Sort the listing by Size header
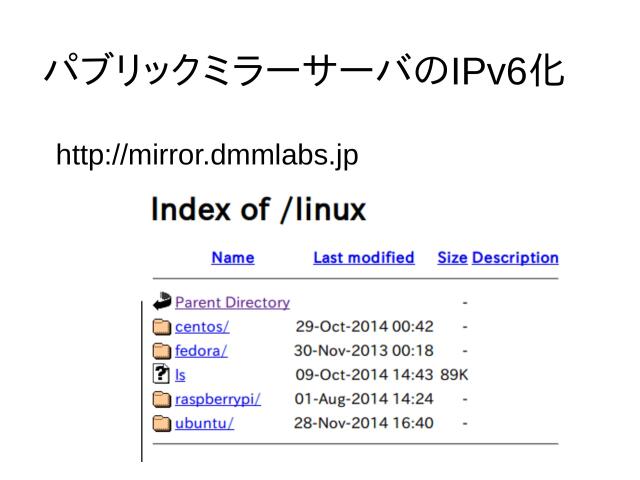 point(452,258)
